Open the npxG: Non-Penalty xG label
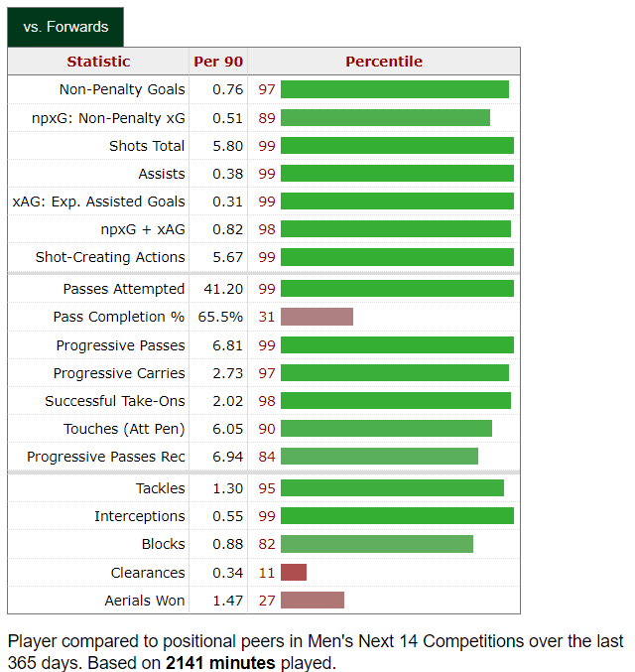 tap(108, 117)
